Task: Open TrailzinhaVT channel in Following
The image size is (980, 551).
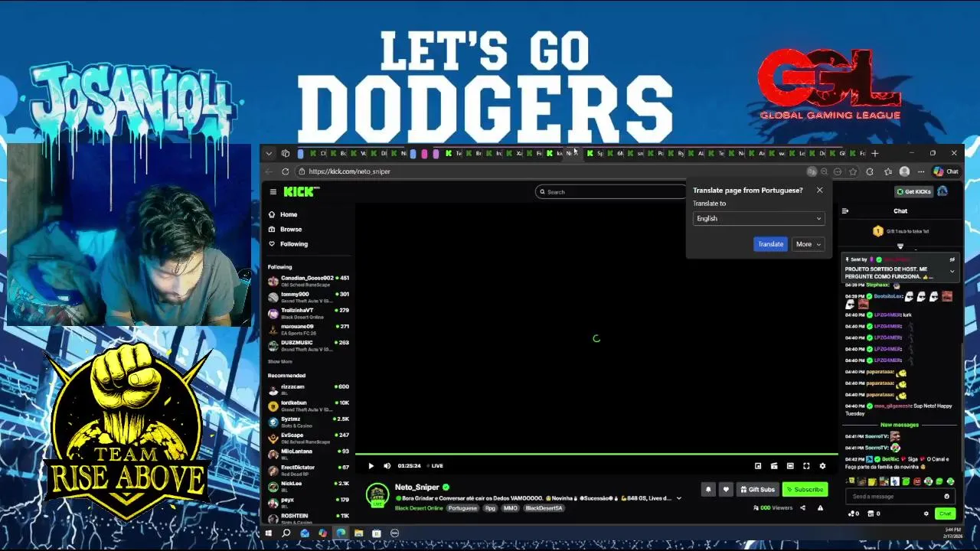Action: point(309,313)
